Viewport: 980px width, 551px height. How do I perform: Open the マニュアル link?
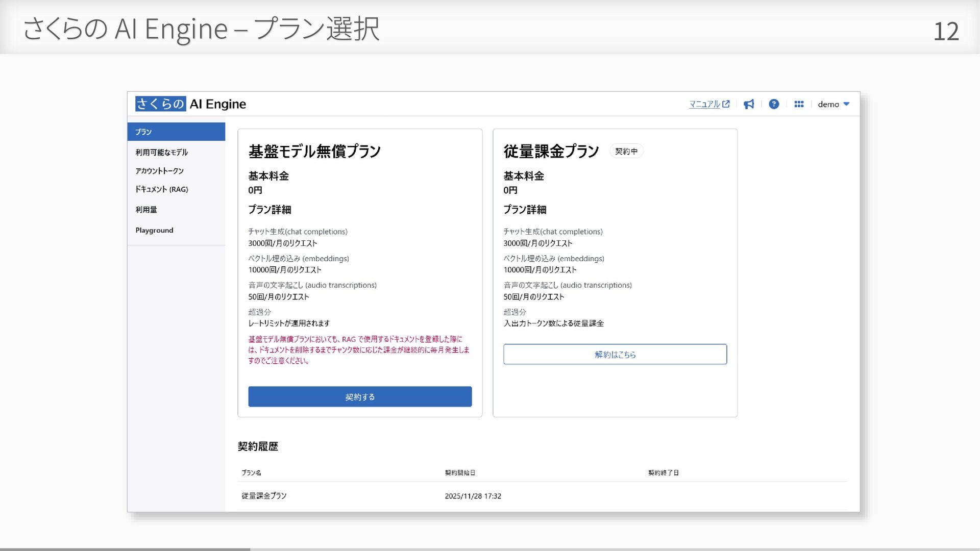coord(704,104)
